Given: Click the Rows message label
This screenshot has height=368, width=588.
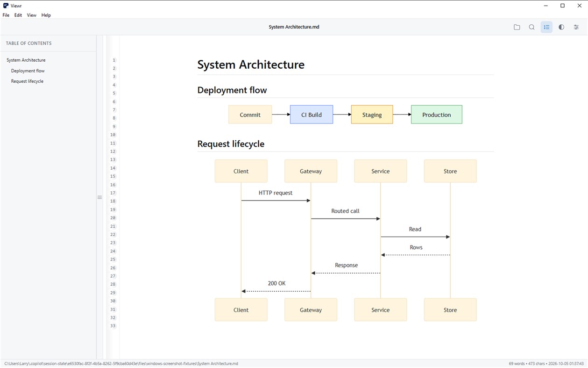Looking at the screenshot, I should click(x=416, y=247).
